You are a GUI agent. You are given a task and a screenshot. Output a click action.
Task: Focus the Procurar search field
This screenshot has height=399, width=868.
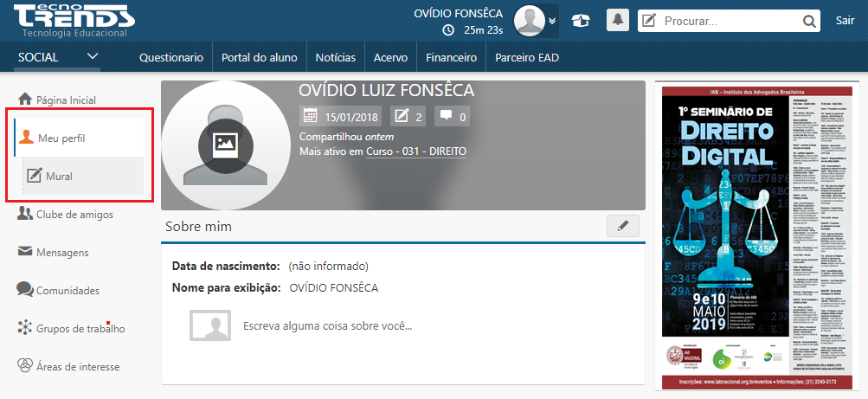coord(729,21)
